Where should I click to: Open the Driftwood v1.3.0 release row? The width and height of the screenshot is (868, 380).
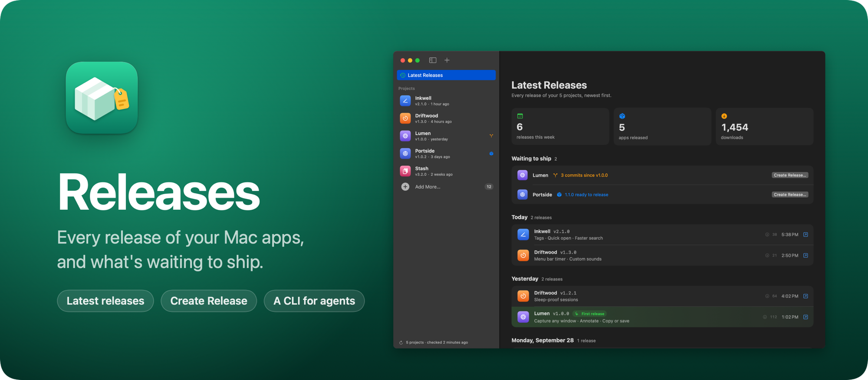click(662, 255)
